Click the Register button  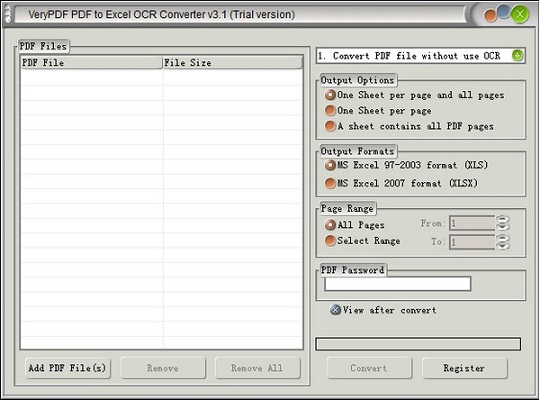point(464,368)
